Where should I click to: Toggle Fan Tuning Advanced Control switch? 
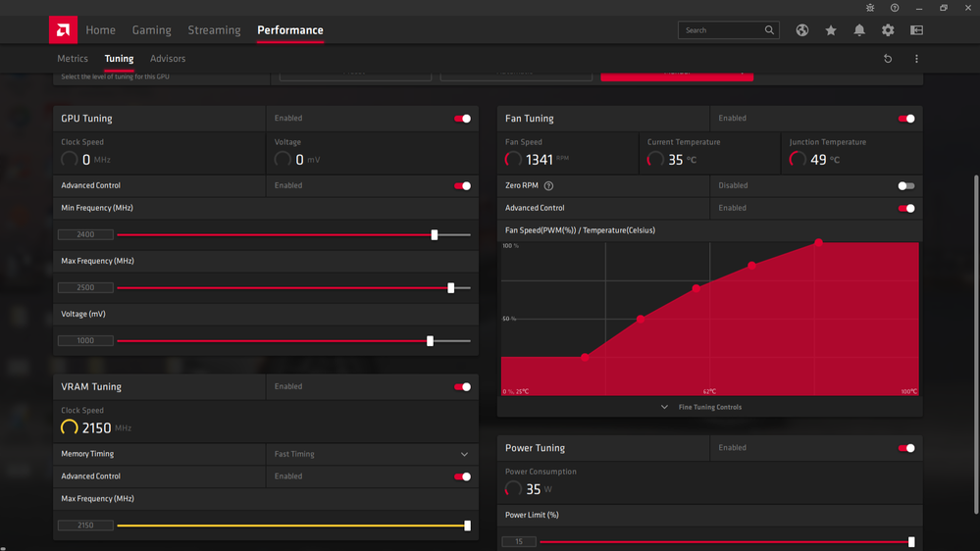(906, 208)
